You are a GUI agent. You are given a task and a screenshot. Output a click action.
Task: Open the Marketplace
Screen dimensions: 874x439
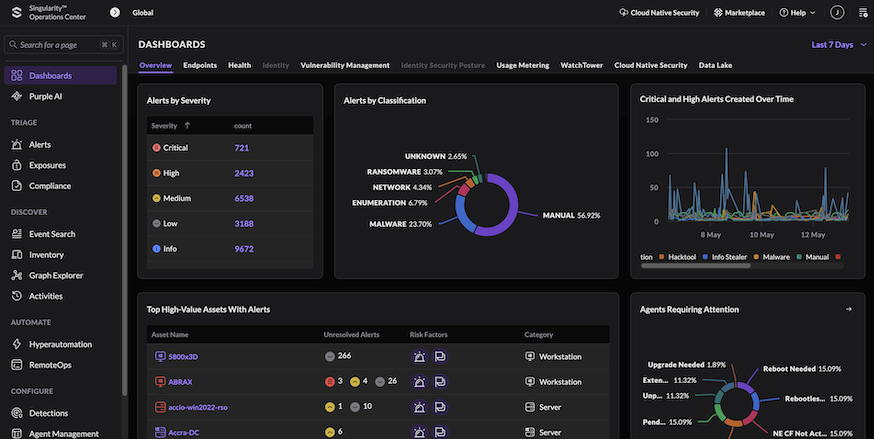[739, 12]
